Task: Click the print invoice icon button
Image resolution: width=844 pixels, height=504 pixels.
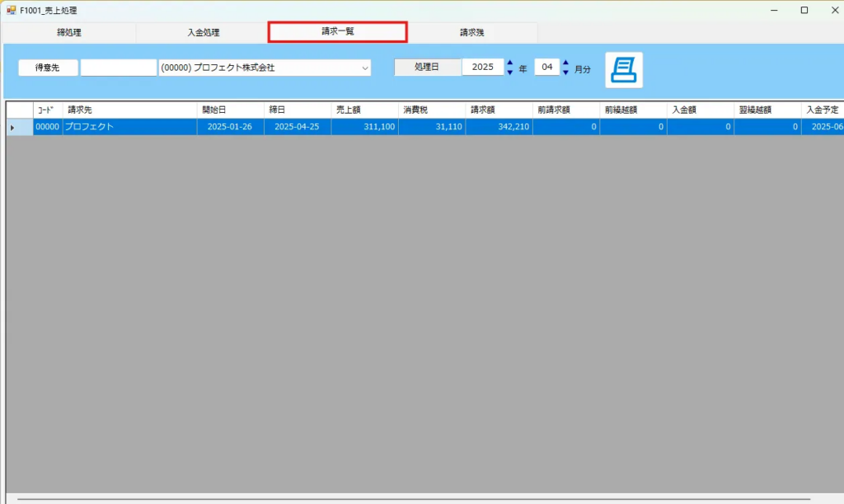Action: (624, 70)
